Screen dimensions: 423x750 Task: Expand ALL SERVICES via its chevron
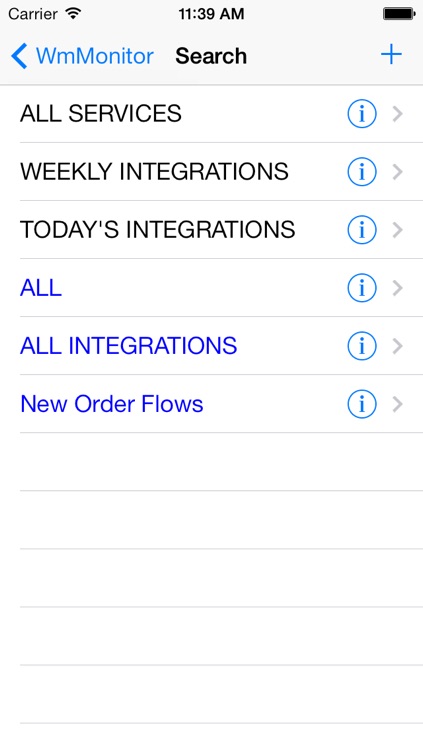point(398,114)
